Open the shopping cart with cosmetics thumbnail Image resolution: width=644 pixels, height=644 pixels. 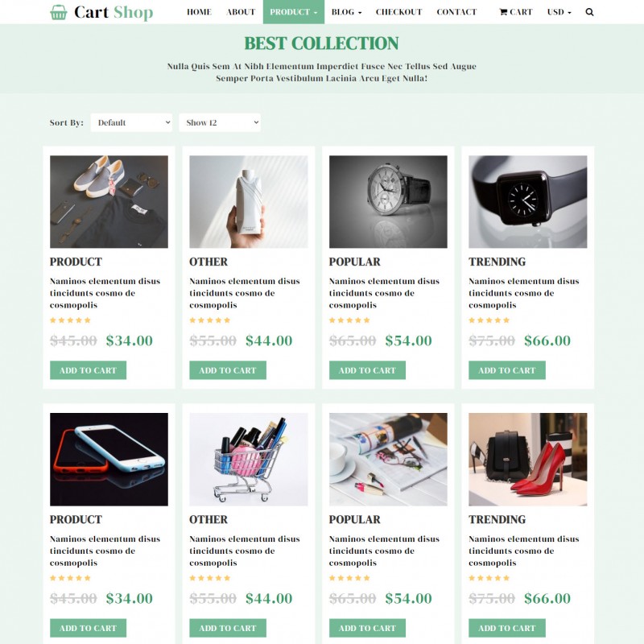point(249,459)
